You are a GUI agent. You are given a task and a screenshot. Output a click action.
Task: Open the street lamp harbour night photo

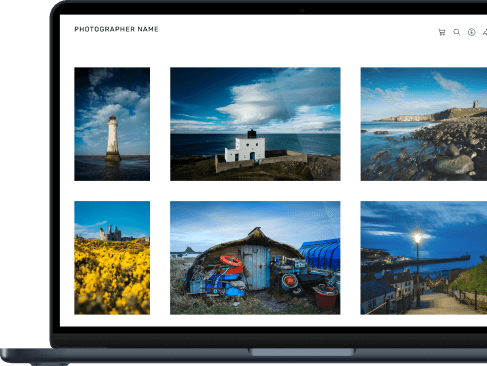424,258
